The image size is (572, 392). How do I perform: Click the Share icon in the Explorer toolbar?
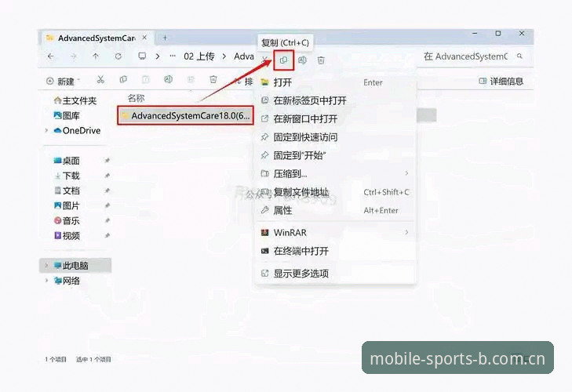coord(191,79)
